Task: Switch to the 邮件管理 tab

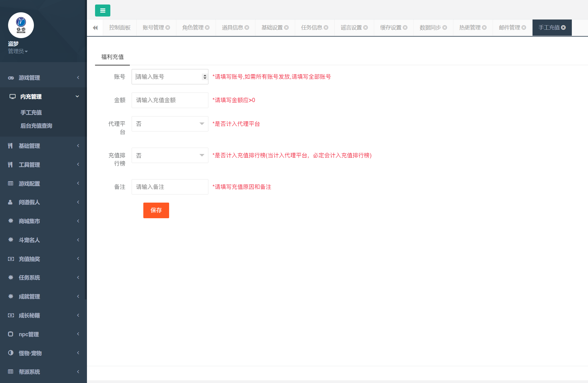Action: (509, 28)
